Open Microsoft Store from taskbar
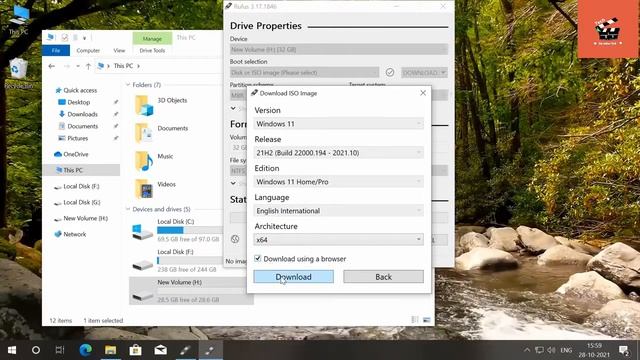Screen dimensions: 640x360 coord(136,350)
